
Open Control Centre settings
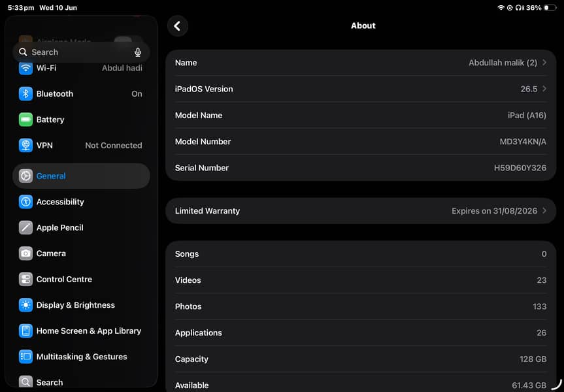(81, 280)
